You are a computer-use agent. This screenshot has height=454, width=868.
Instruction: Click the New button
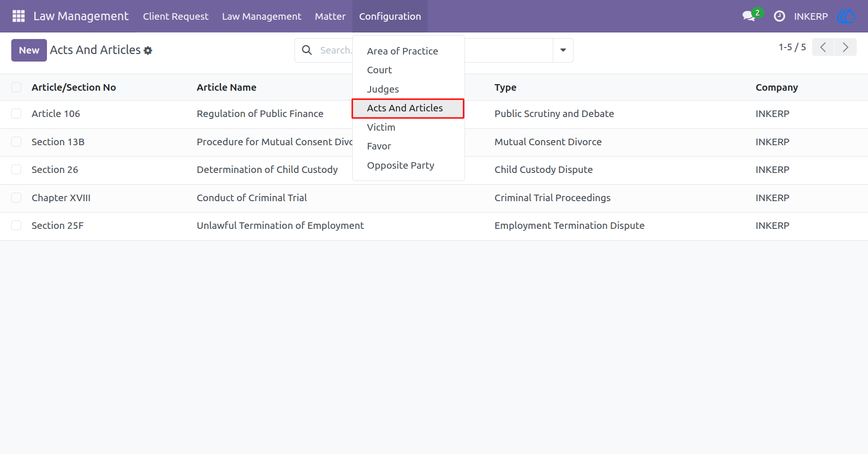29,50
